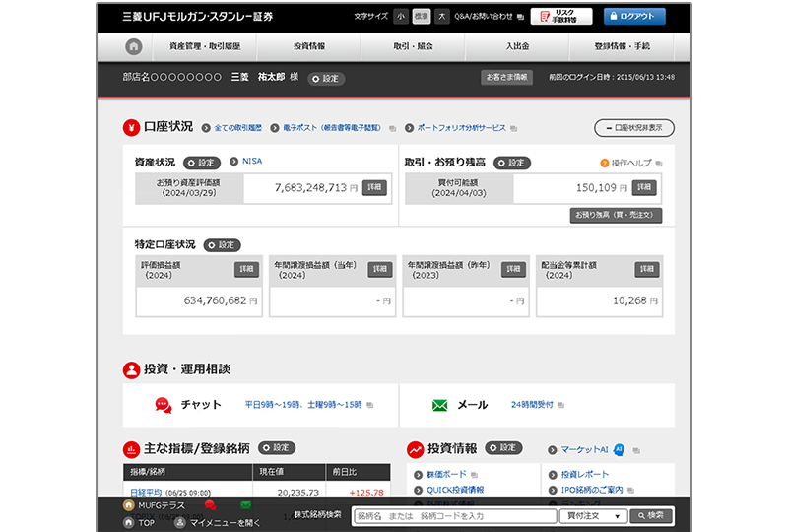788x532 pixels.
Task: Open the 入出金 menu
Action: [517, 46]
